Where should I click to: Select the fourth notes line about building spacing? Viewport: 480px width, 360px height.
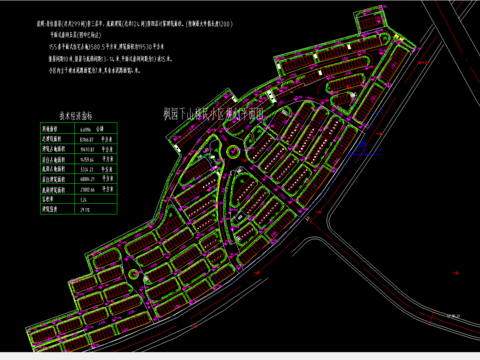click(x=110, y=59)
